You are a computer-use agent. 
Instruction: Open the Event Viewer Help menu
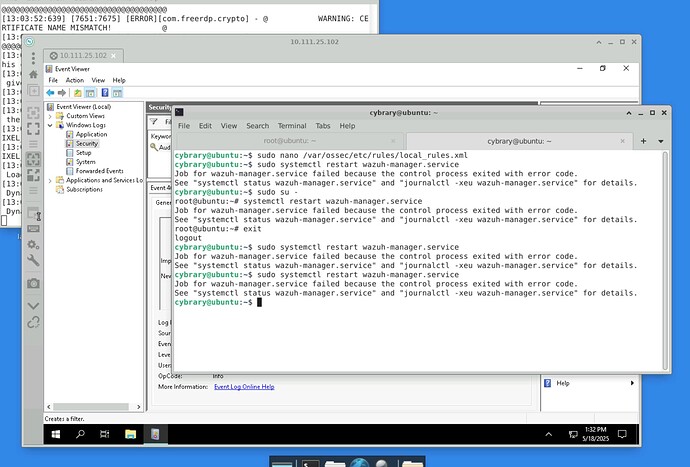(119, 80)
